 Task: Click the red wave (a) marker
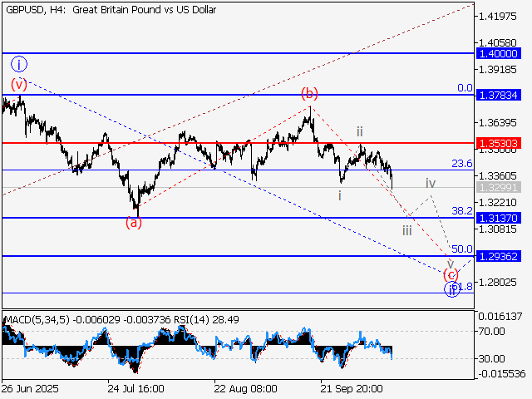(x=133, y=222)
